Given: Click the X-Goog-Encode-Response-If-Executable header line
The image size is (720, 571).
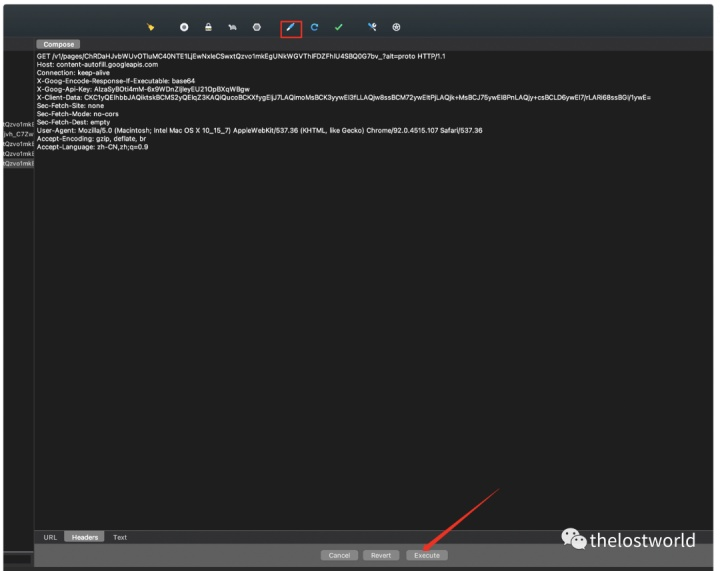Looking at the screenshot, I should (x=116, y=81).
